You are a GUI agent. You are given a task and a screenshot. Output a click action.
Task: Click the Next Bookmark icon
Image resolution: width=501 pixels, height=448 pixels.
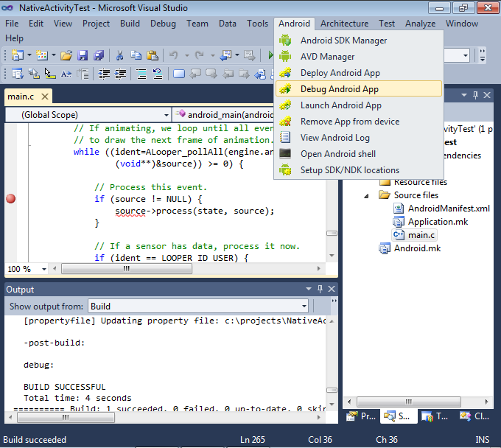211,74
